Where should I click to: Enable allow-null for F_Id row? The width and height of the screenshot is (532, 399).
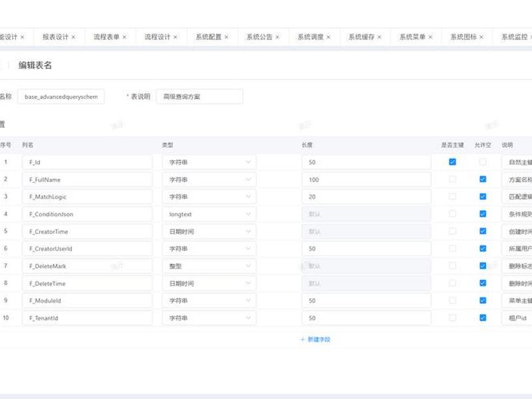(483, 162)
